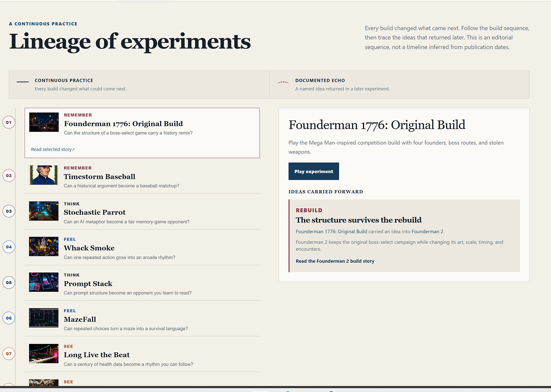Open the Read selected story link

(53, 149)
